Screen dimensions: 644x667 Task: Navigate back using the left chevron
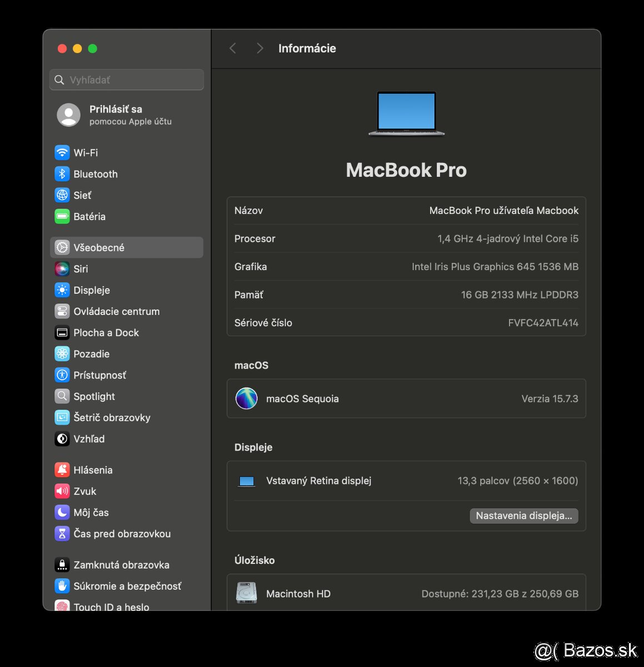[x=232, y=48]
